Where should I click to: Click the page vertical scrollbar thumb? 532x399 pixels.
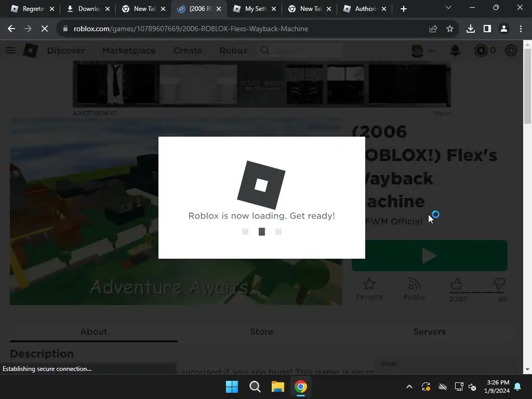[x=527, y=87]
